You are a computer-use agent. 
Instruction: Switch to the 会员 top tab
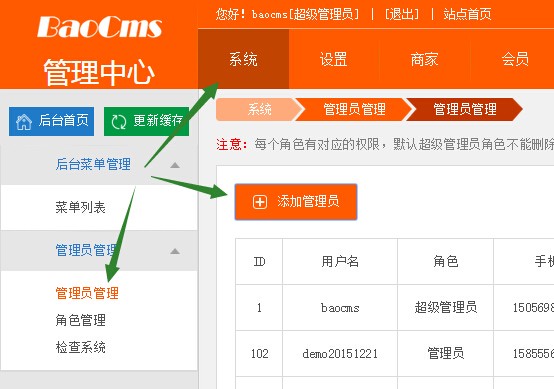(515, 59)
